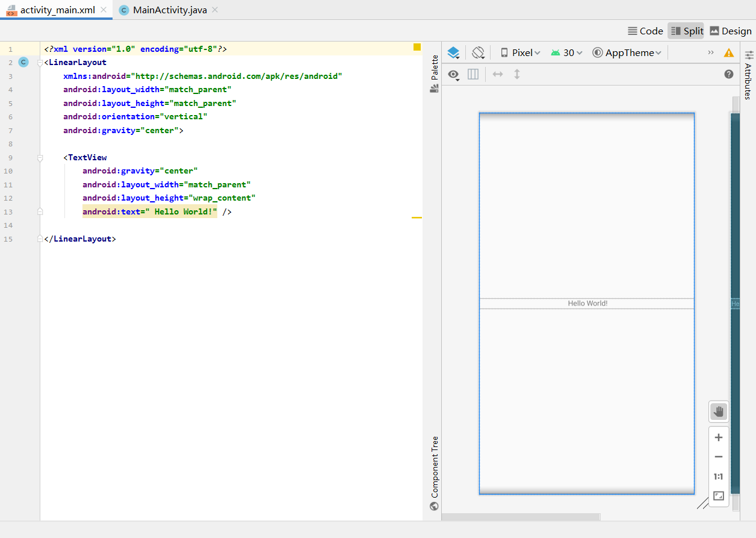Viewport: 756px width, 538px height.
Task: Open the design surface layers icon
Action: pos(453,52)
